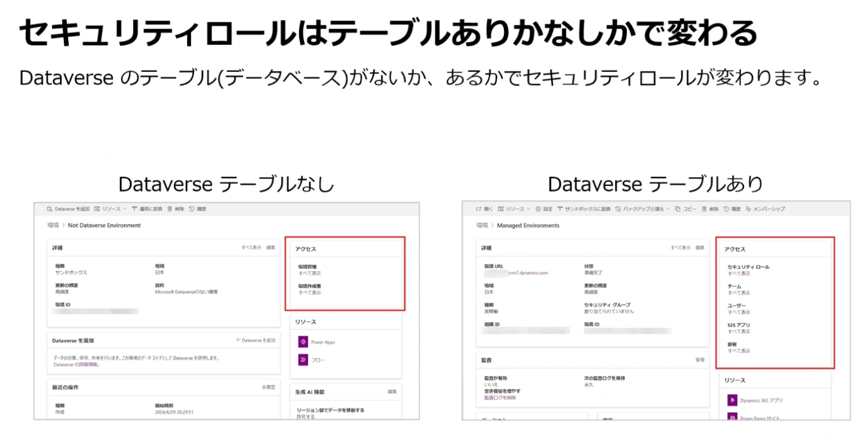Click フロー resource icon
Image resolution: width=868 pixels, height=440 pixels.
click(x=303, y=360)
